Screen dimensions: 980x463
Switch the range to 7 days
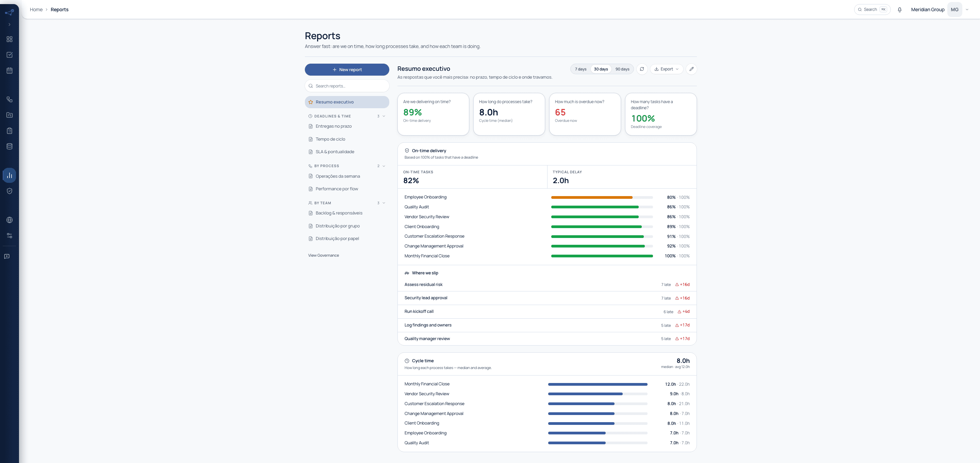pyautogui.click(x=580, y=69)
